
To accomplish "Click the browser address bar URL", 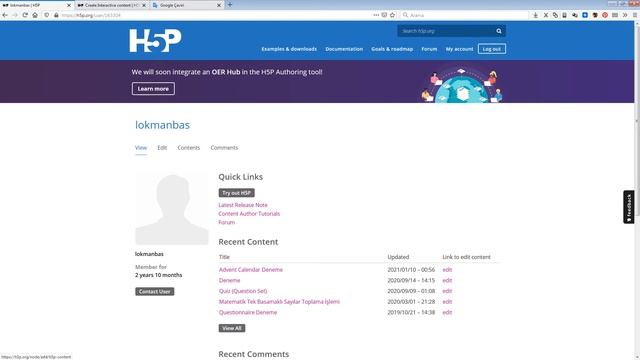I will [91, 15].
